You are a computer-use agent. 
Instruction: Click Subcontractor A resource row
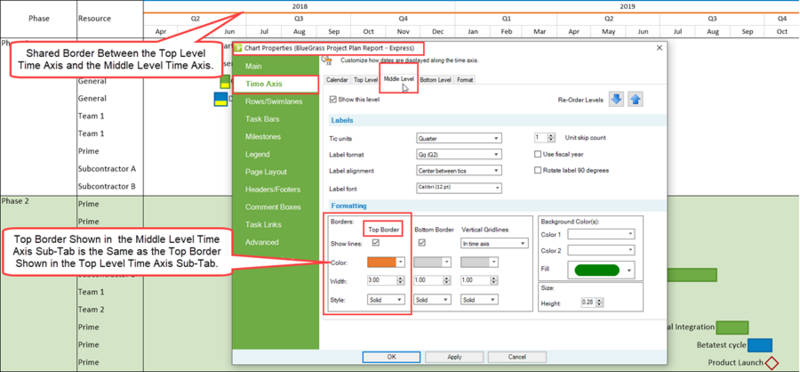pyautogui.click(x=107, y=168)
